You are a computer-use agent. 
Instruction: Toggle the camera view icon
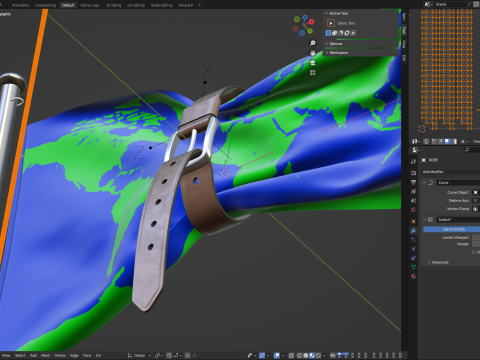click(x=313, y=62)
